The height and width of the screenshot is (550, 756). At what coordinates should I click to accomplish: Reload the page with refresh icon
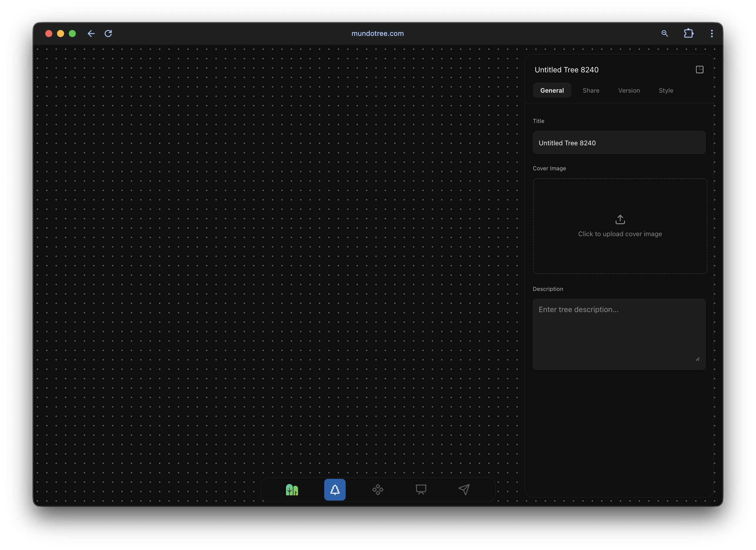pyautogui.click(x=108, y=33)
